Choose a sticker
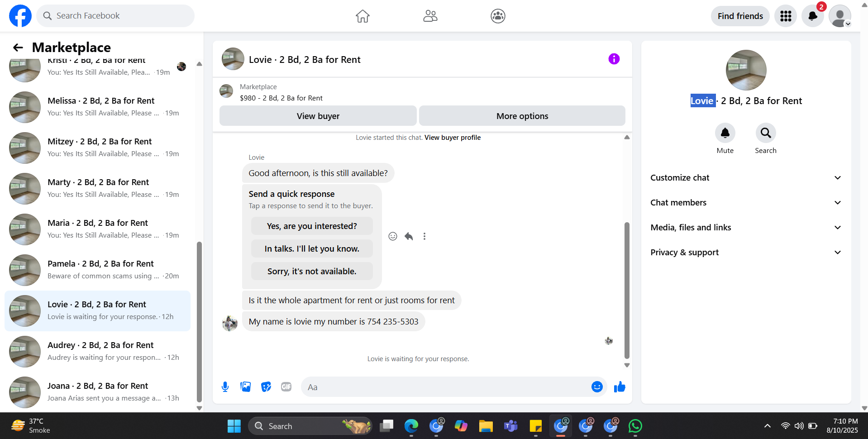This screenshot has height=439, width=868. point(266,387)
